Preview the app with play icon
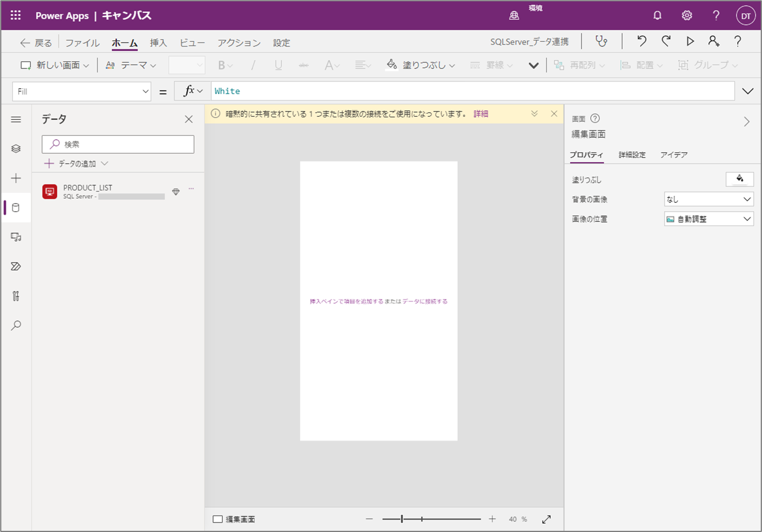 (690, 41)
